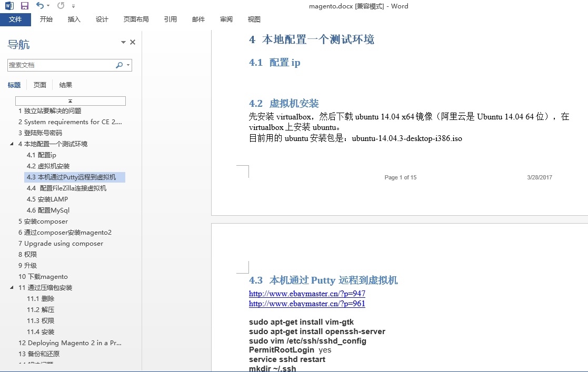
Task: Open the ebaymaster.cn ?p=947 hyperlink
Action: coord(307,294)
